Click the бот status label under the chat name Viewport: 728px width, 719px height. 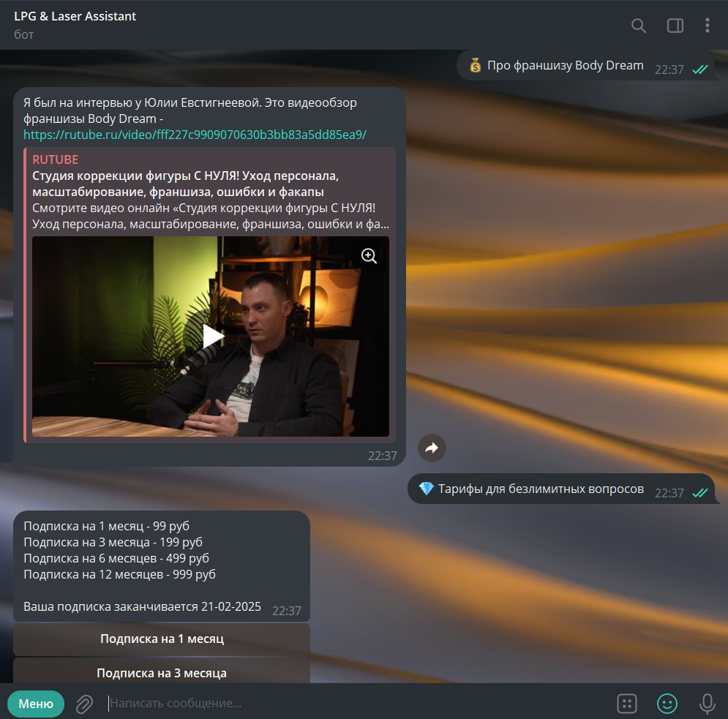23,35
